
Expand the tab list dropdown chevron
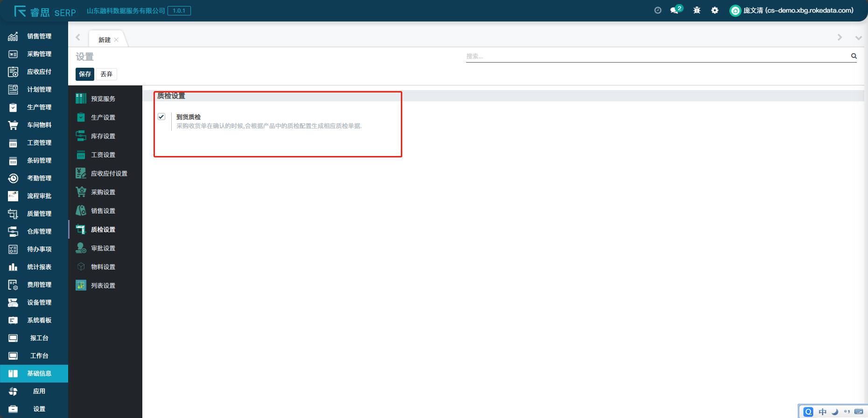(x=858, y=38)
